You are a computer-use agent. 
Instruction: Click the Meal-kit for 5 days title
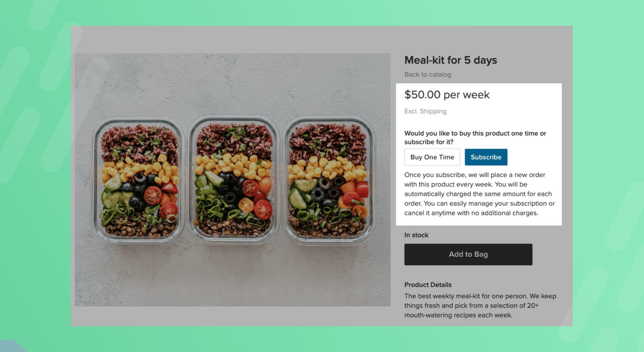coord(450,60)
